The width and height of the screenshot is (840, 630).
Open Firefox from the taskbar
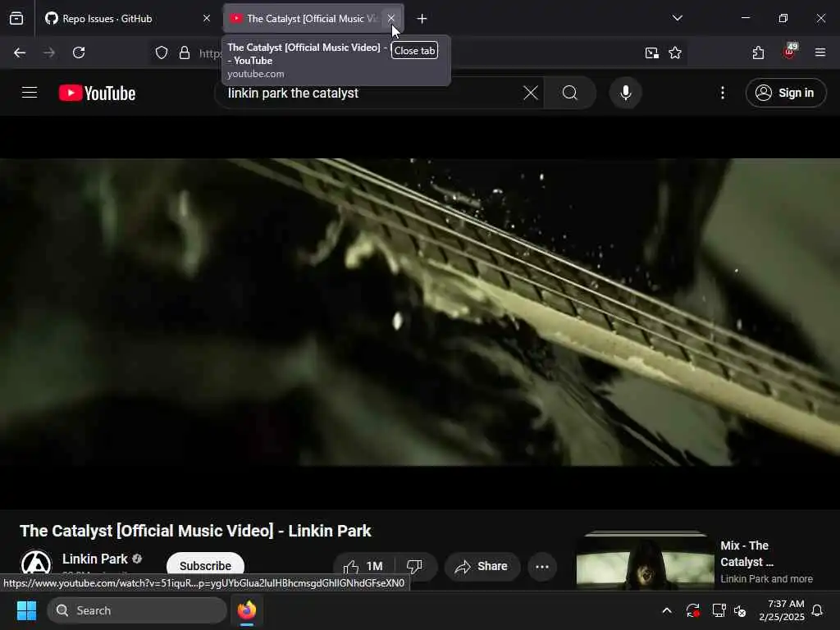coord(247,610)
